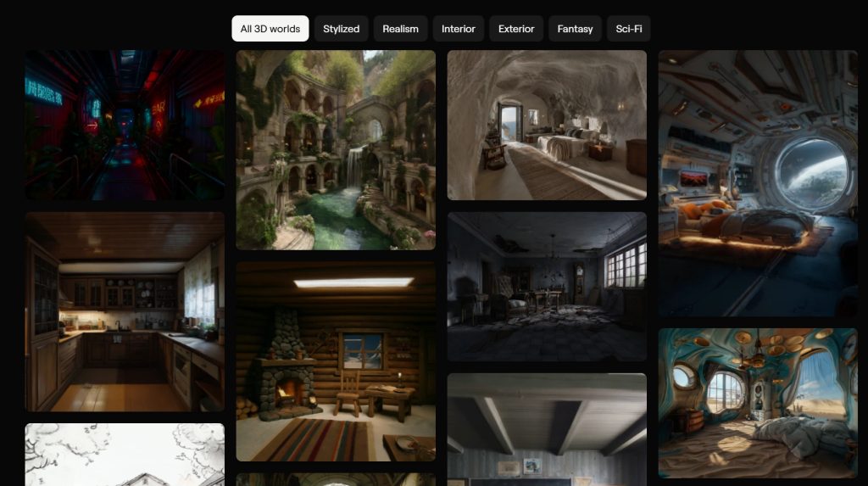Click the partially visible thumbnail below log cabin

[x=336, y=479]
